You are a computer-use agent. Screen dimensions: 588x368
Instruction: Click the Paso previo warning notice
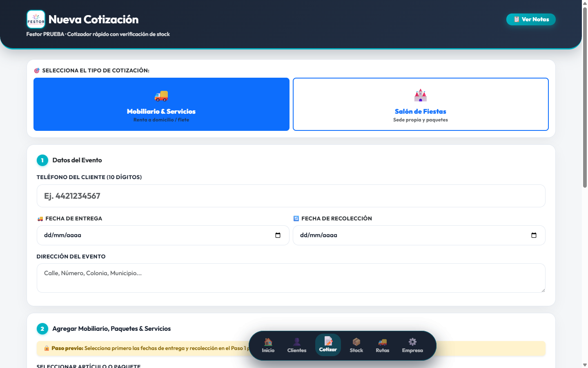point(291,348)
